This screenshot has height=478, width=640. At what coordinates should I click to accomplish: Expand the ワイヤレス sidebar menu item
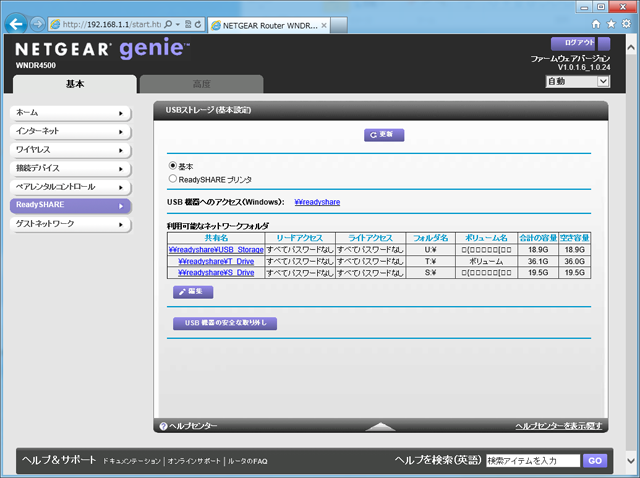[69, 150]
